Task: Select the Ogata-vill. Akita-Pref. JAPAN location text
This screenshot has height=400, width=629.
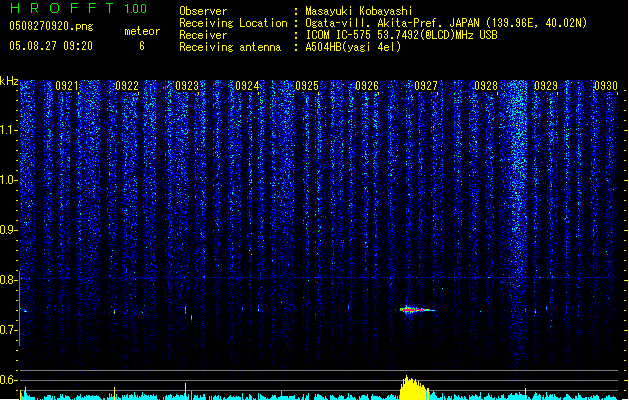Action: [446, 23]
